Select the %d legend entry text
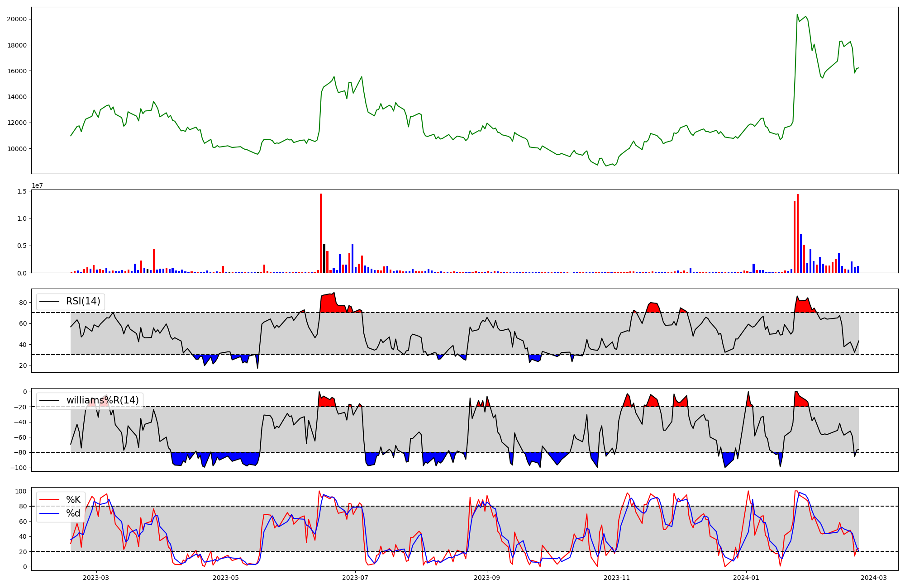The image size is (905, 588). [x=73, y=513]
